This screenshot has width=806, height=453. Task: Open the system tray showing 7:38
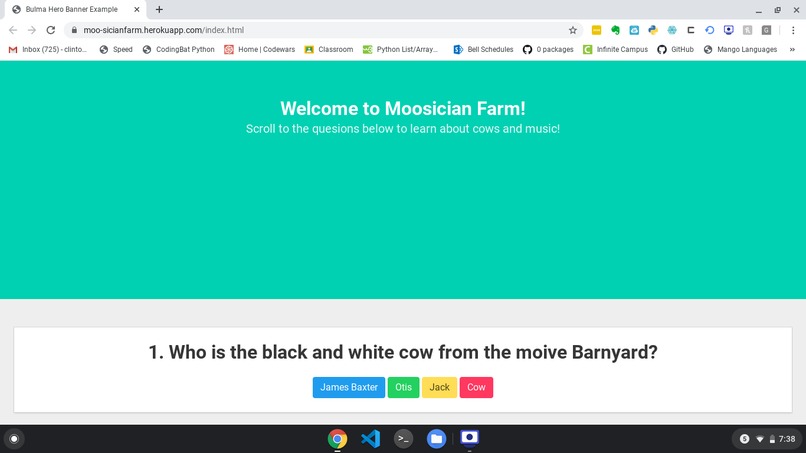pos(768,439)
